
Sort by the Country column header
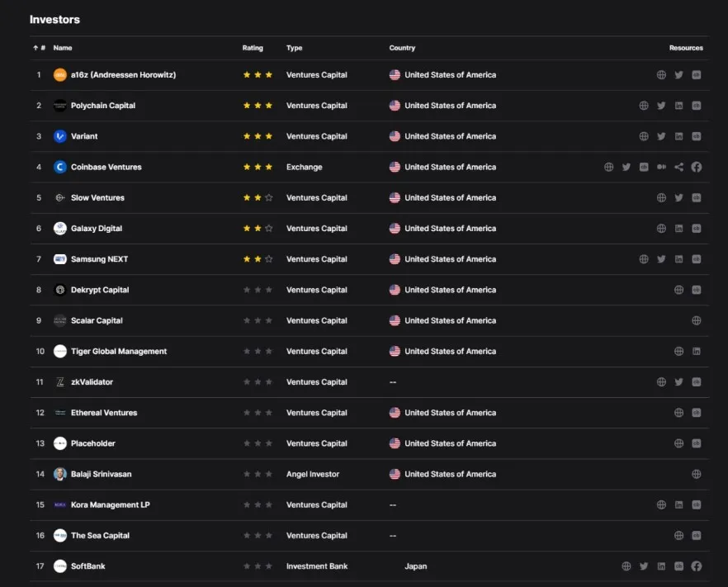(402, 48)
